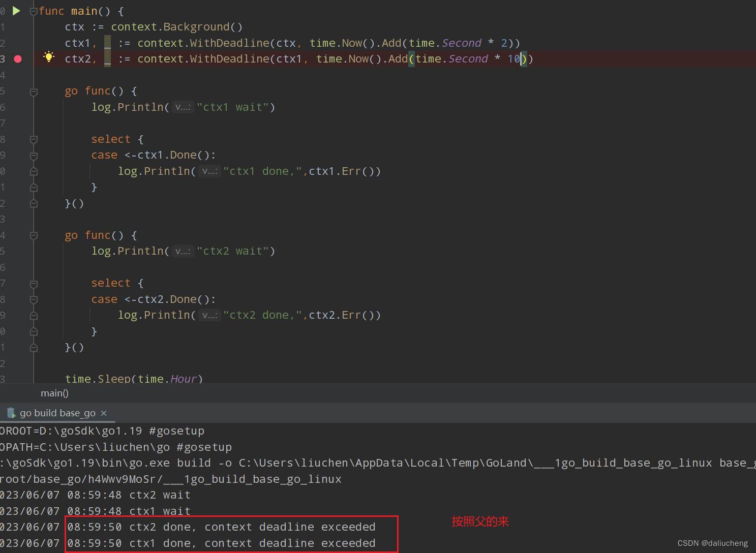Close the 'go build base_go' tab
The height and width of the screenshot is (553, 756).
[104, 413]
